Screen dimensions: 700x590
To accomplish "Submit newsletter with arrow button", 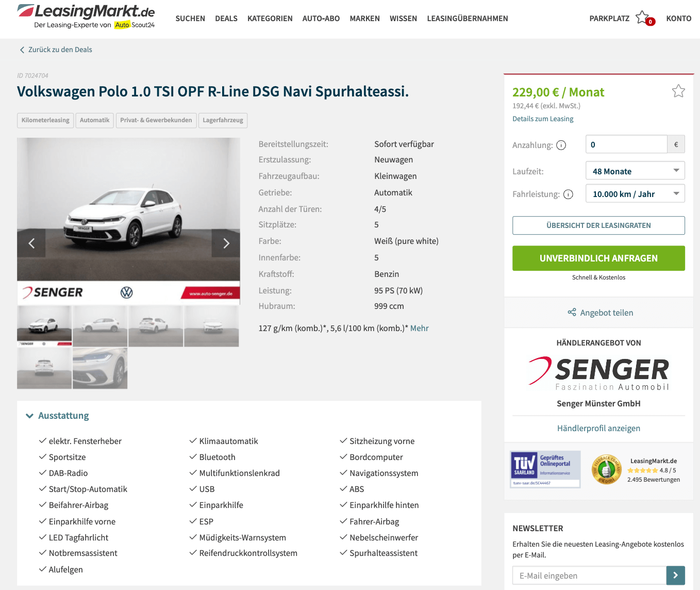I will (x=675, y=575).
